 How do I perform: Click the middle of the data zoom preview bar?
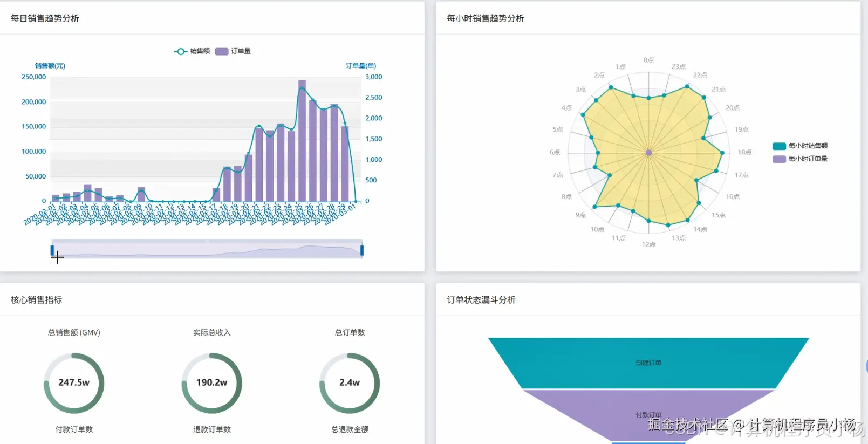pyautogui.click(x=207, y=249)
